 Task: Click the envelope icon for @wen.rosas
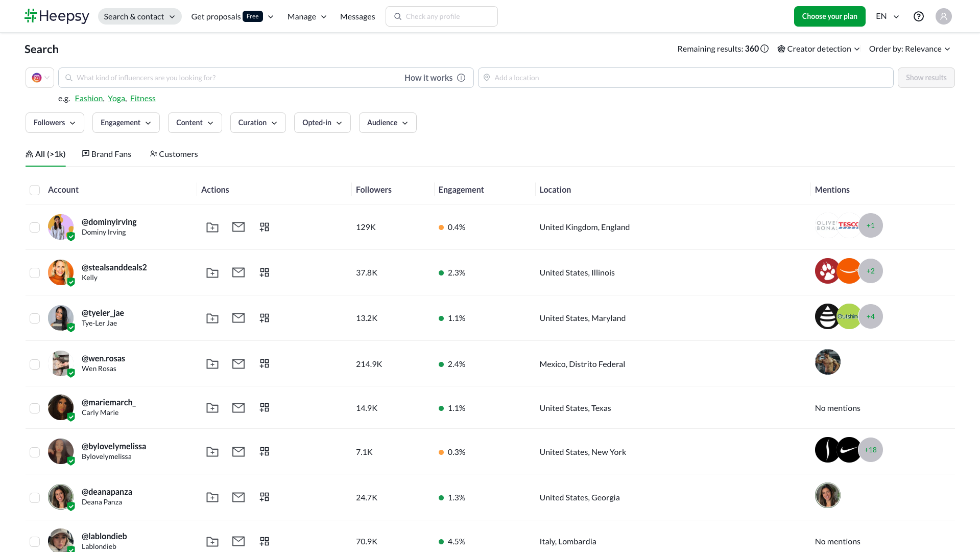[x=238, y=364]
